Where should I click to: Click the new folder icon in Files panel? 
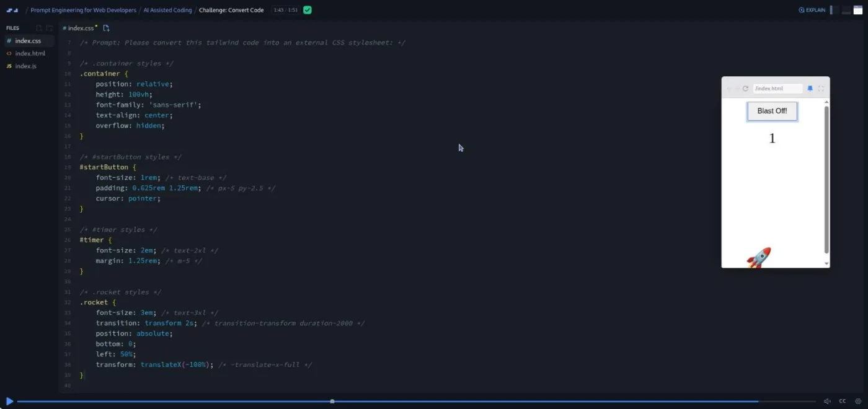tap(50, 28)
